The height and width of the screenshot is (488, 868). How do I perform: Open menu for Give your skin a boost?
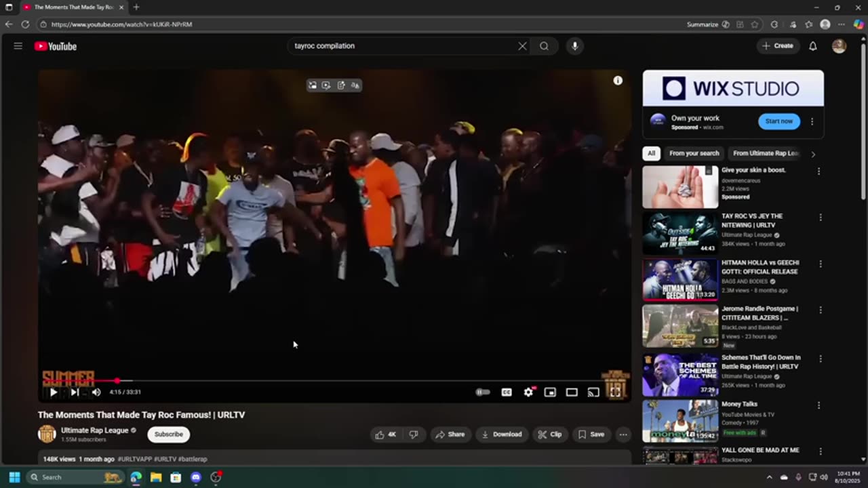[x=818, y=171]
